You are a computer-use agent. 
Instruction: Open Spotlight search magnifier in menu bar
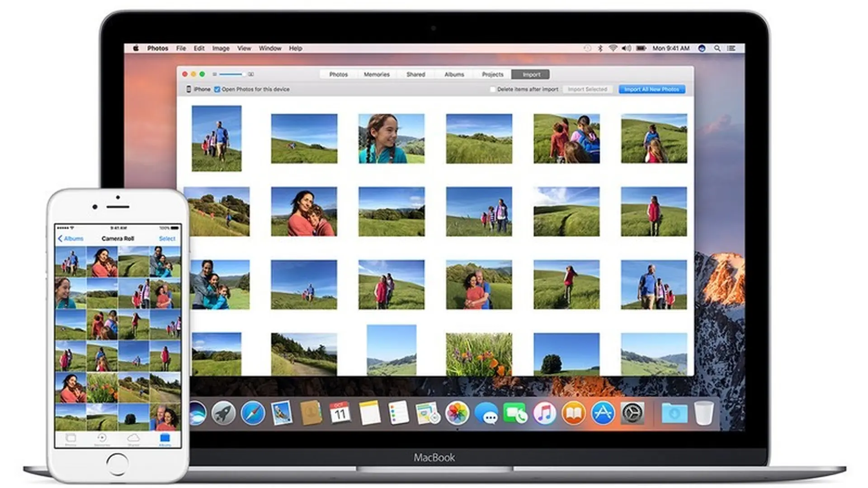(x=717, y=48)
